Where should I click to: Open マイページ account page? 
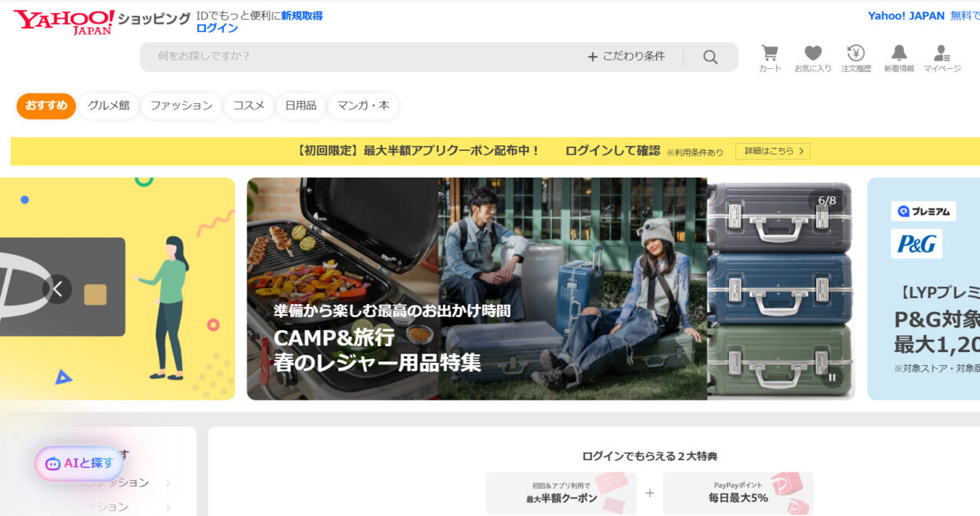942,54
